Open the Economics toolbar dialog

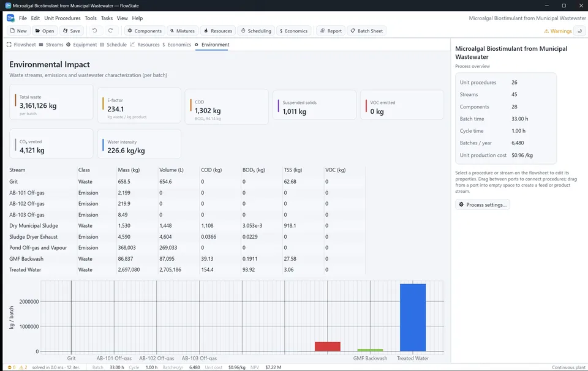coord(293,31)
